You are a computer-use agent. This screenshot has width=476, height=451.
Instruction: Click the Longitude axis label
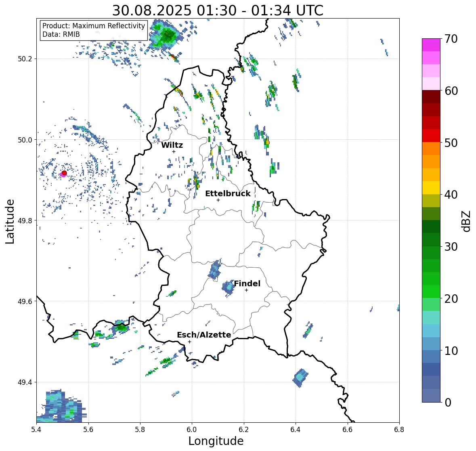[x=216, y=441]
